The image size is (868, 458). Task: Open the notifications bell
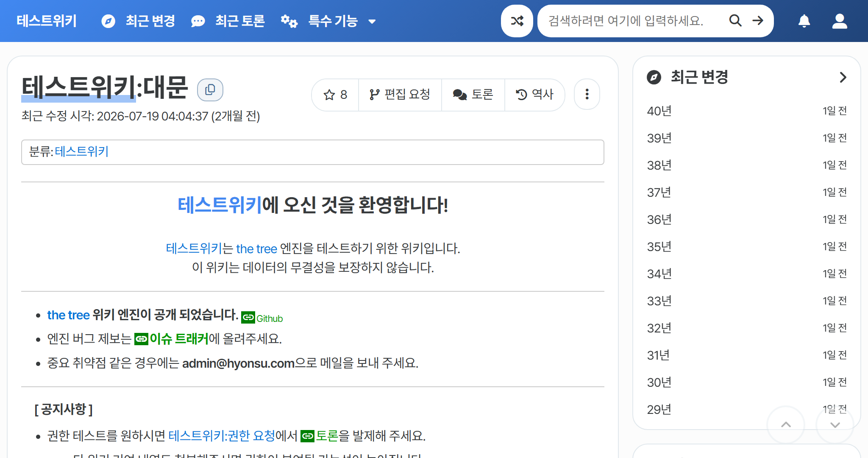804,21
